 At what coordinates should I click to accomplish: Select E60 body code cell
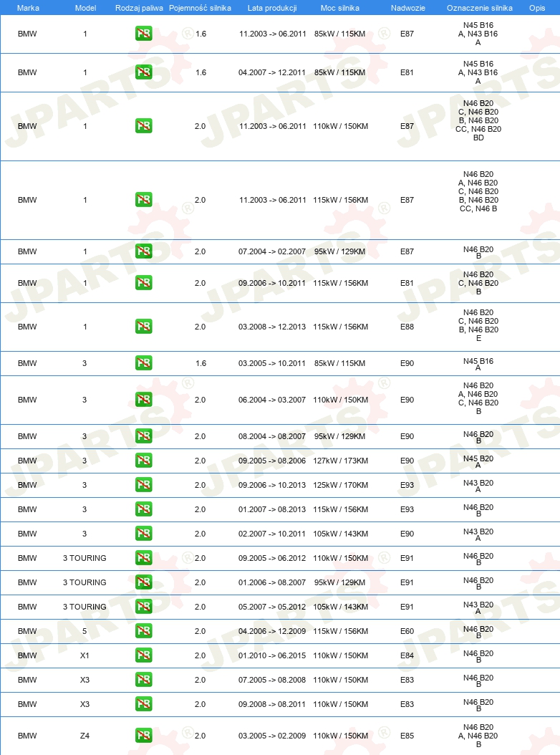(407, 631)
